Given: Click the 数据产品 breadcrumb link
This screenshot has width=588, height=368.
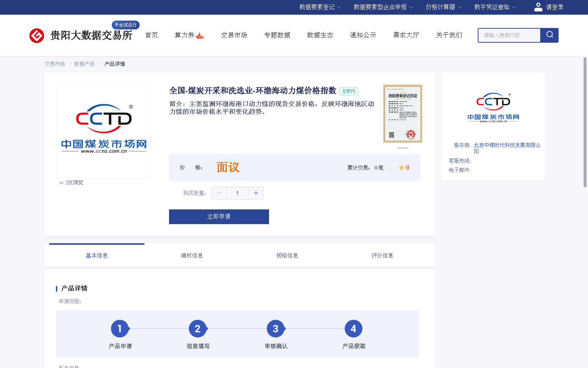Looking at the screenshot, I should pos(85,64).
